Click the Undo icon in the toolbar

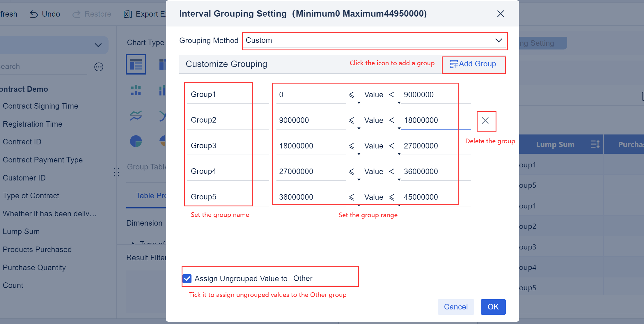click(x=34, y=14)
